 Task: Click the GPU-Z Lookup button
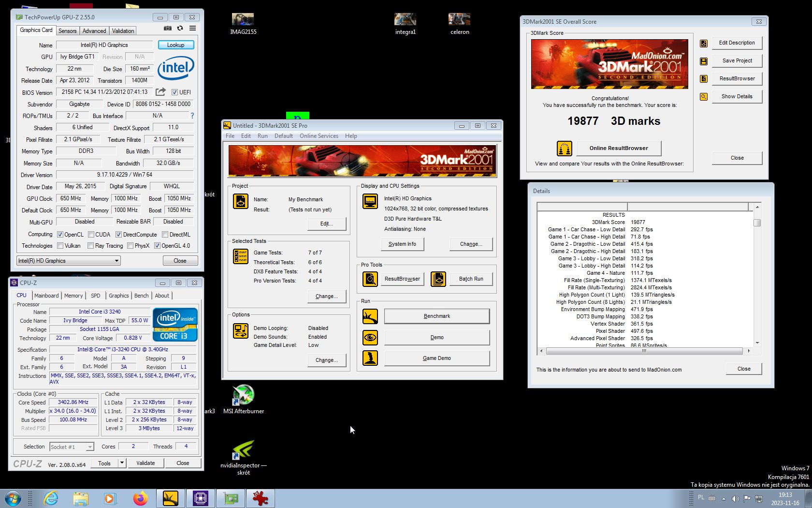[176, 45]
